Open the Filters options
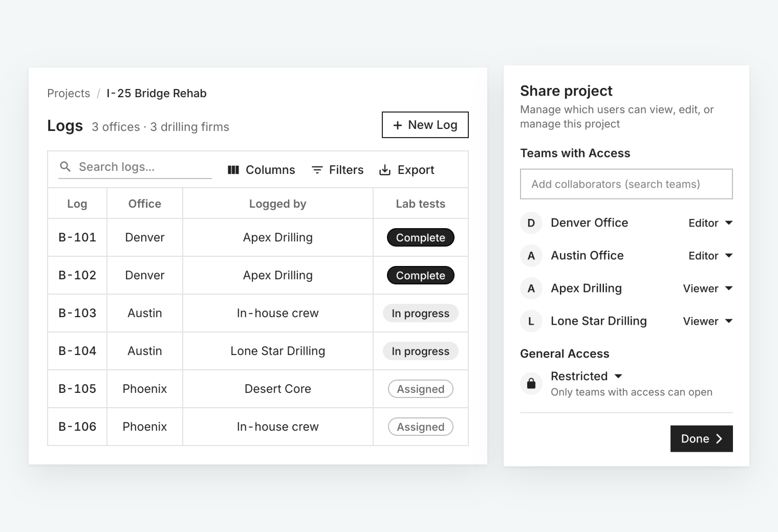Screen dimensions: 778x532 [x=337, y=170]
